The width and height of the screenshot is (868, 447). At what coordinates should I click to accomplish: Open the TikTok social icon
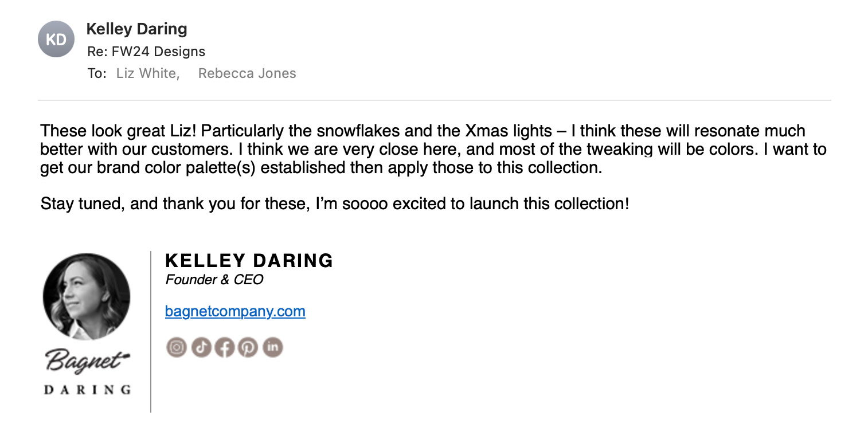201,347
